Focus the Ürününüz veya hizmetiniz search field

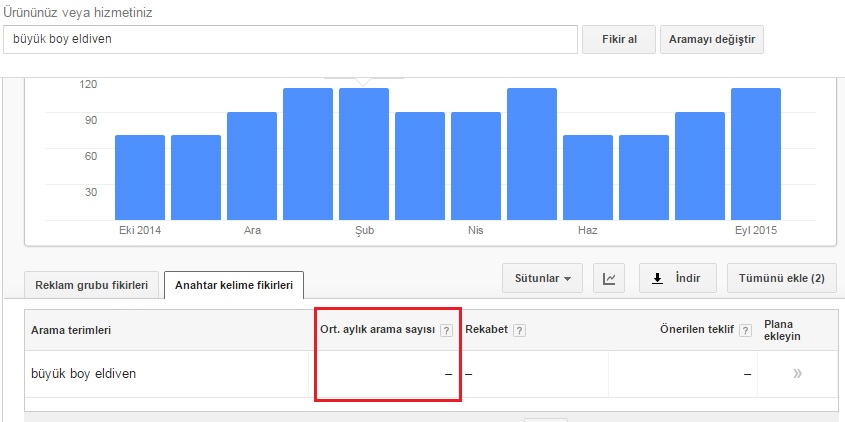pyautogui.click(x=290, y=39)
